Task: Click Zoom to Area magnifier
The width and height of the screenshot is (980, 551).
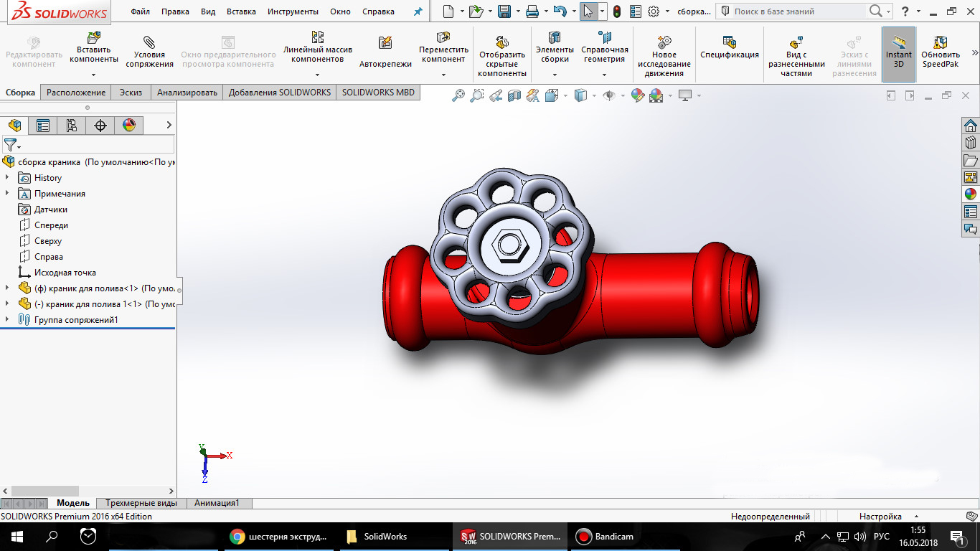Action: [477, 95]
